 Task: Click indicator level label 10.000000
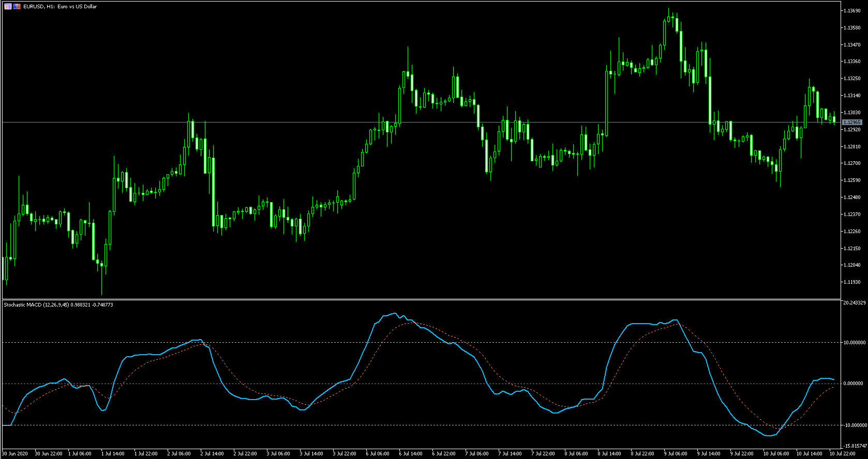pyautogui.click(x=855, y=343)
